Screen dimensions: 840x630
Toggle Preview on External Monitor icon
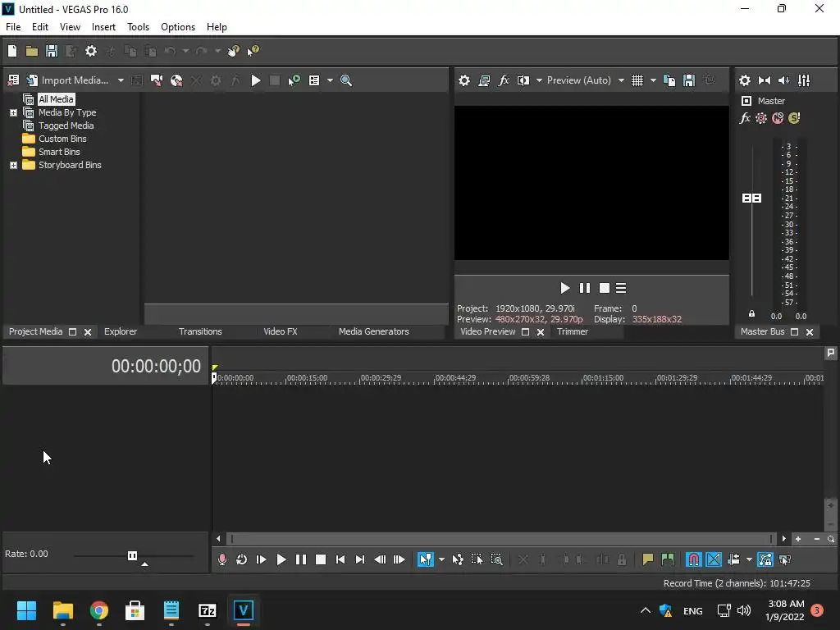tap(484, 80)
